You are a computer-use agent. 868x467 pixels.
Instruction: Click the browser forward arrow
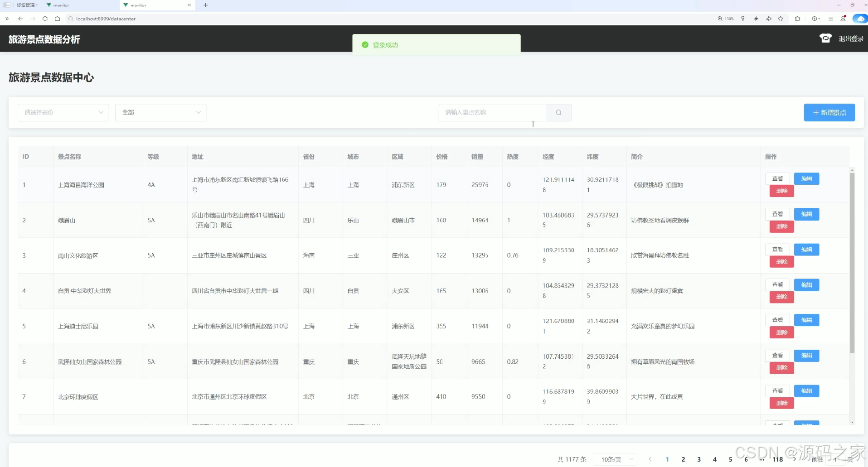33,19
